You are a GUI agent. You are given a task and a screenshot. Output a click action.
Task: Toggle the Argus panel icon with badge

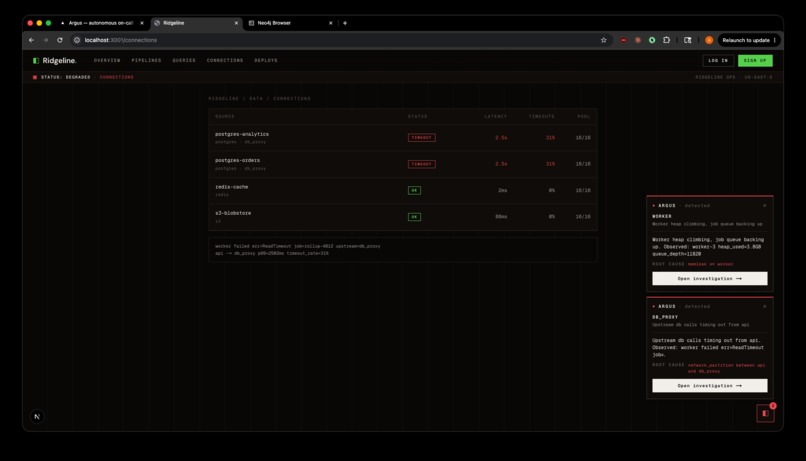(765, 413)
